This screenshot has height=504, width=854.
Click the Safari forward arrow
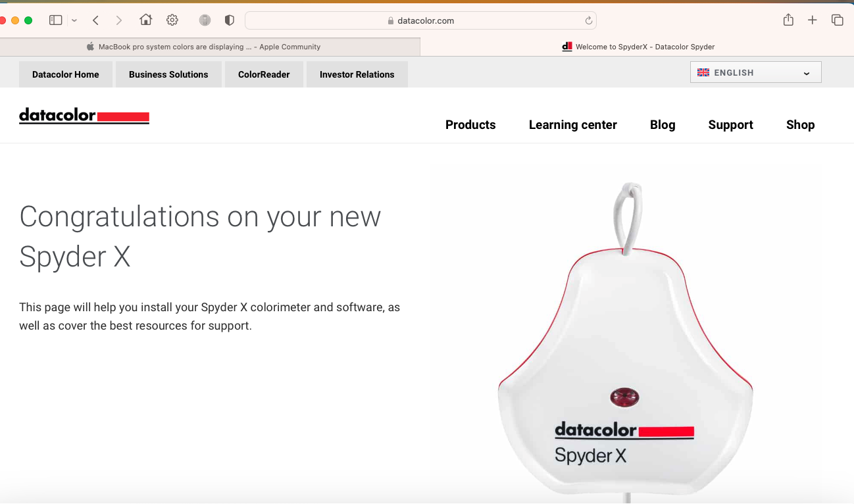coord(119,20)
